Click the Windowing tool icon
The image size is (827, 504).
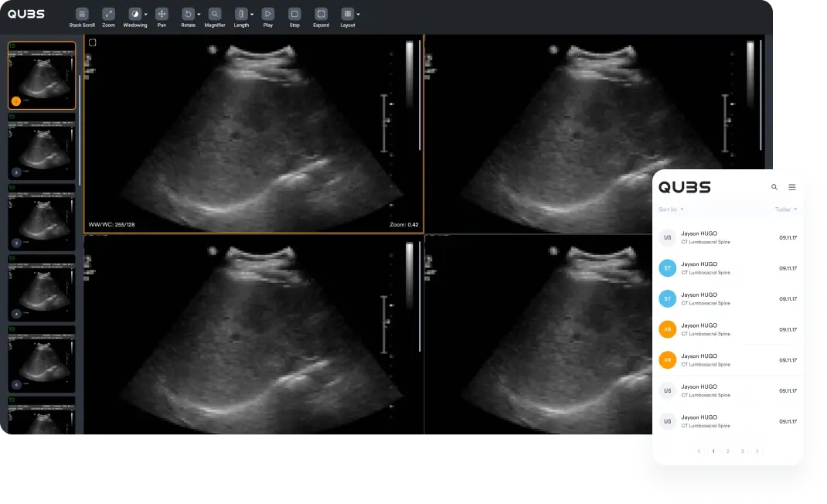(x=134, y=14)
